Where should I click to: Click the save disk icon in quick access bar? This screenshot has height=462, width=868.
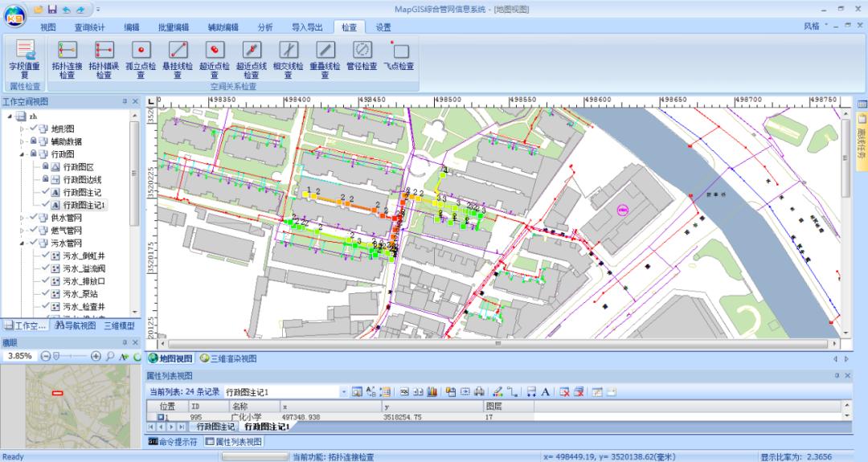pos(52,10)
